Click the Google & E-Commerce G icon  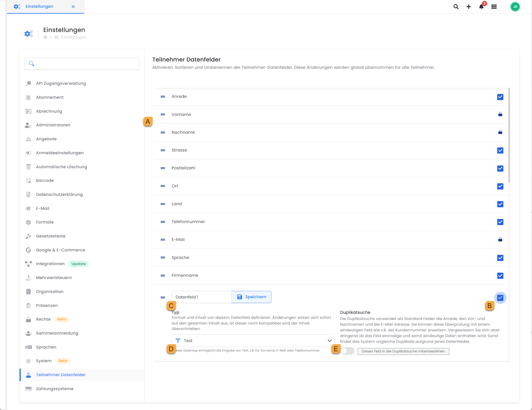click(28, 250)
